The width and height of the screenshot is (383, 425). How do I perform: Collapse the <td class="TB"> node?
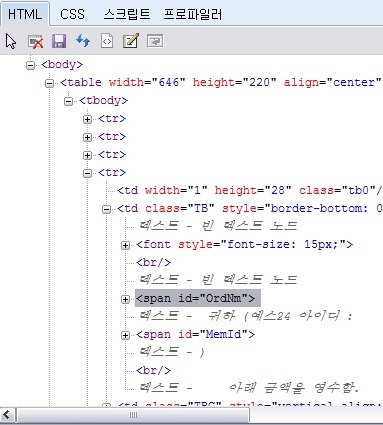click(106, 209)
